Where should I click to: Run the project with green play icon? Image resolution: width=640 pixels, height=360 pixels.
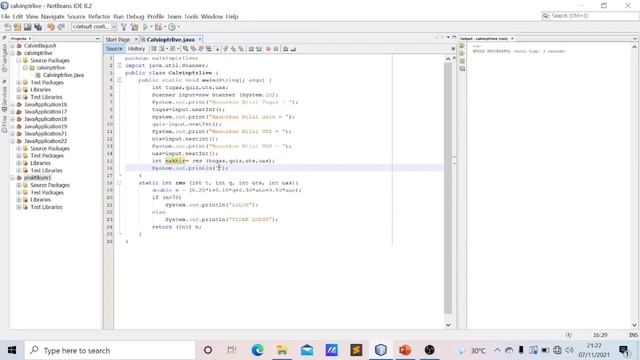[x=145, y=27]
